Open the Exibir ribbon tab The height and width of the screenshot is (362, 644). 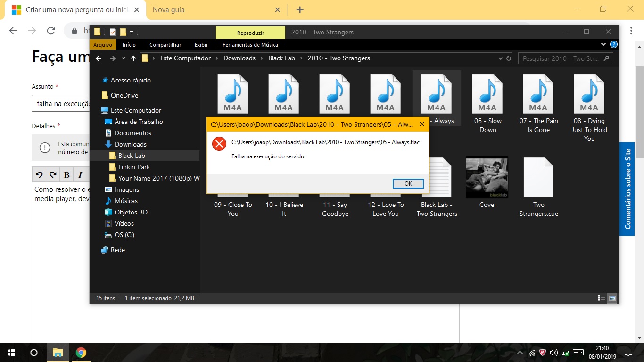click(x=201, y=45)
